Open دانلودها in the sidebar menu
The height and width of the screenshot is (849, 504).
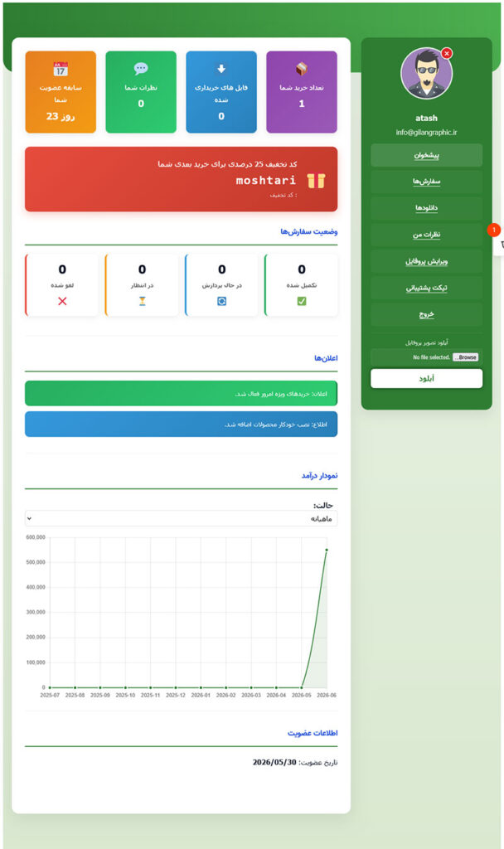click(427, 208)
